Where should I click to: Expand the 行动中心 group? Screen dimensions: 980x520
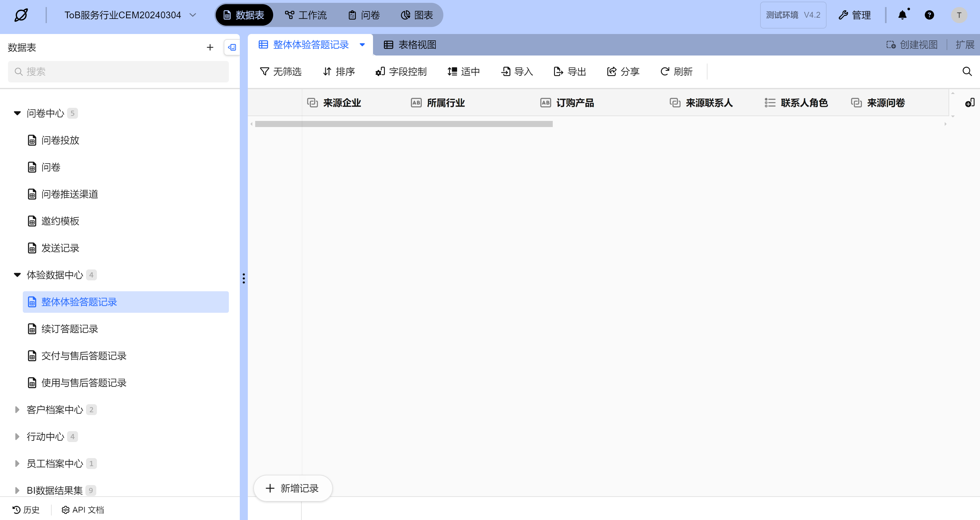(x=17, y=437)
